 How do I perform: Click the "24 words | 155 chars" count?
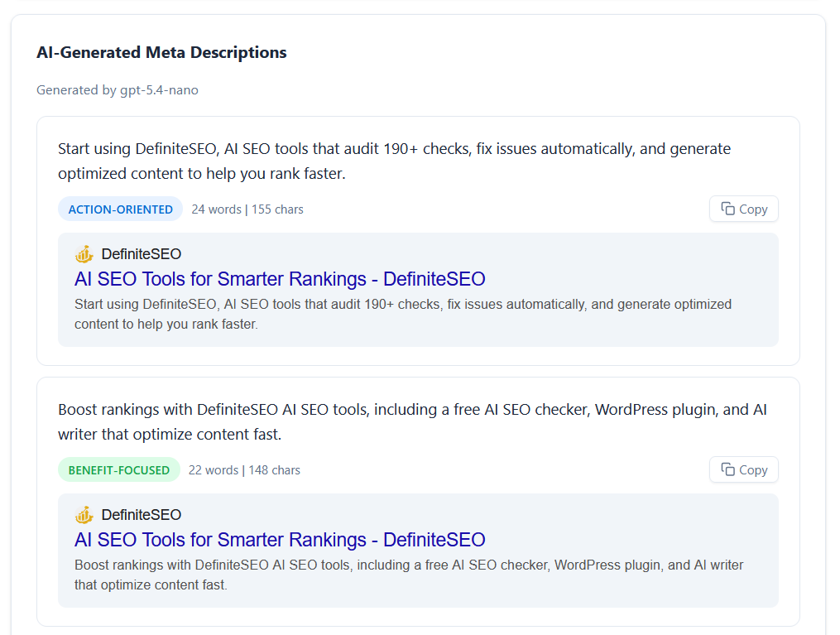tap(247, 209)
